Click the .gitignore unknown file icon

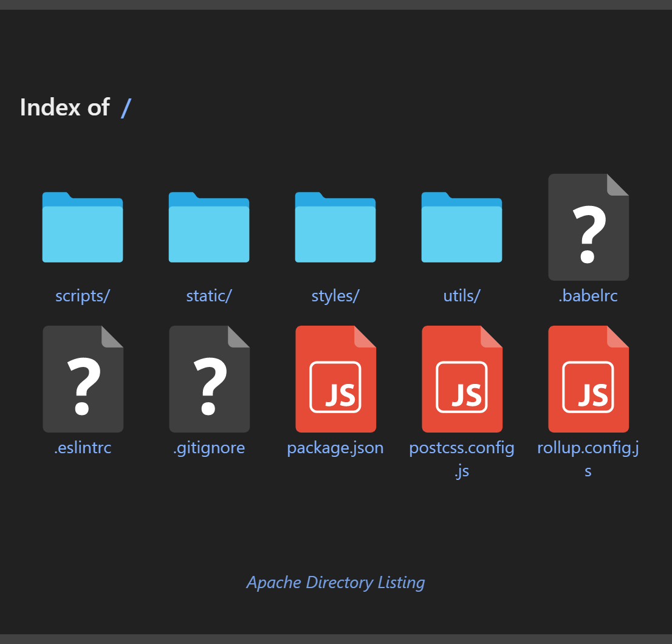[209, 379]
